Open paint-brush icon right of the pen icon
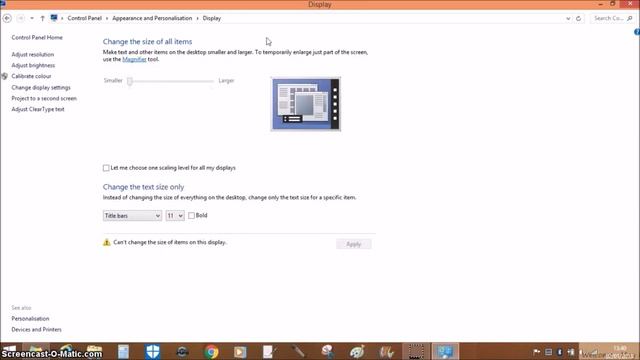 pyautogui.click(x=328, y=351)
